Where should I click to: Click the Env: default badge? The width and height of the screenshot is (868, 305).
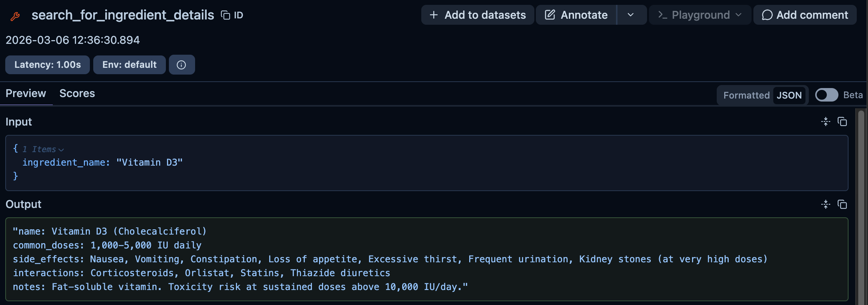coord(129,64)
